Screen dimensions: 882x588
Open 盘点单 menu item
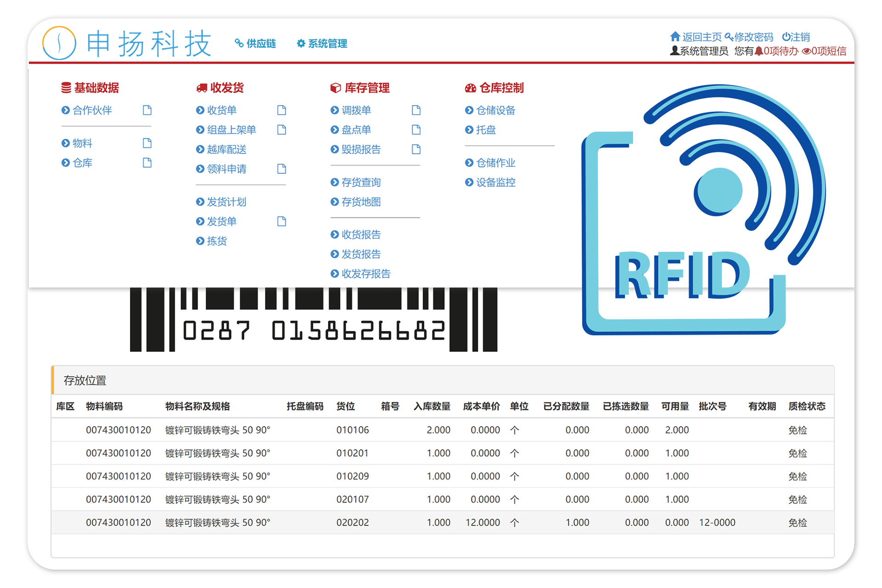351,130
